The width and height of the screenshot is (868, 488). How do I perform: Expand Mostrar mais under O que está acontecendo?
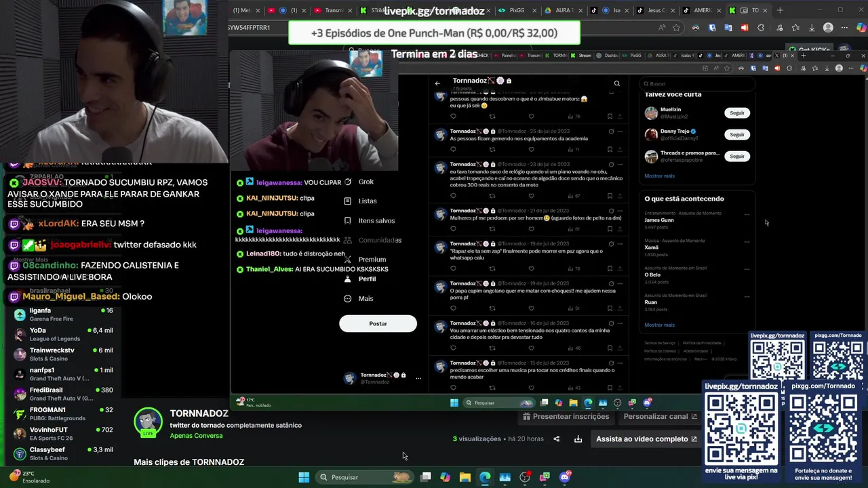(659, 325)
